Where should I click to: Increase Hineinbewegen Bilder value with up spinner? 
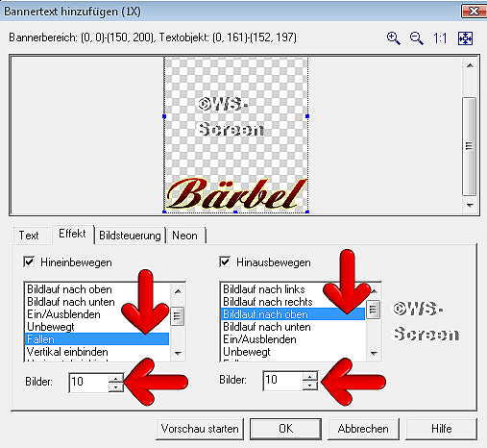pyautogui.click(x=115, y=378)
